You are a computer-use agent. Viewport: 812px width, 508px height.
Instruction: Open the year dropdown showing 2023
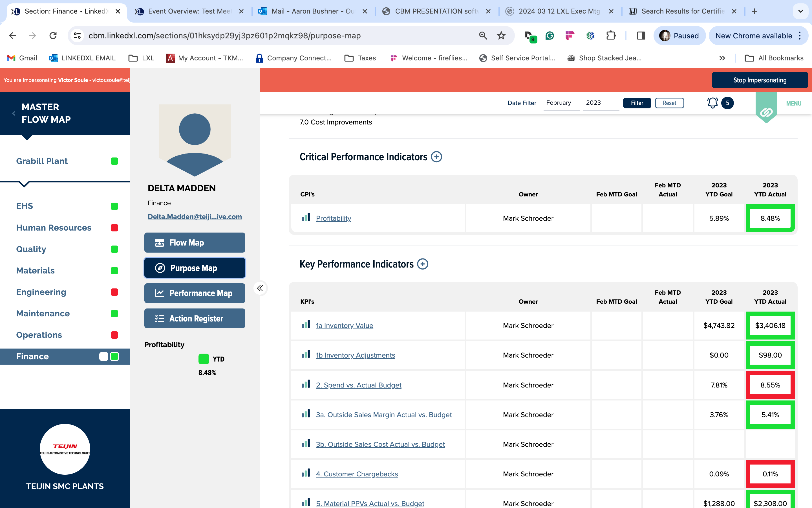tap(601, 103)
